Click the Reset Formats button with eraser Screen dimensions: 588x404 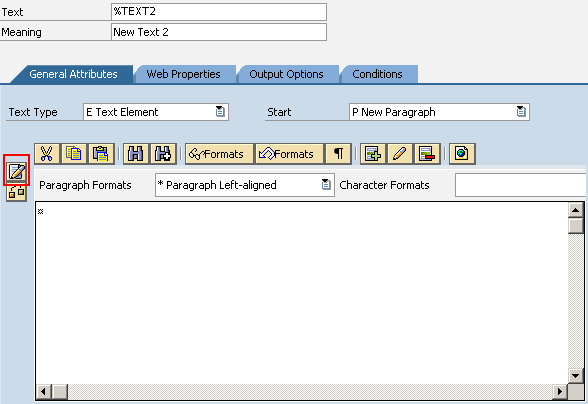pos(289,154)
